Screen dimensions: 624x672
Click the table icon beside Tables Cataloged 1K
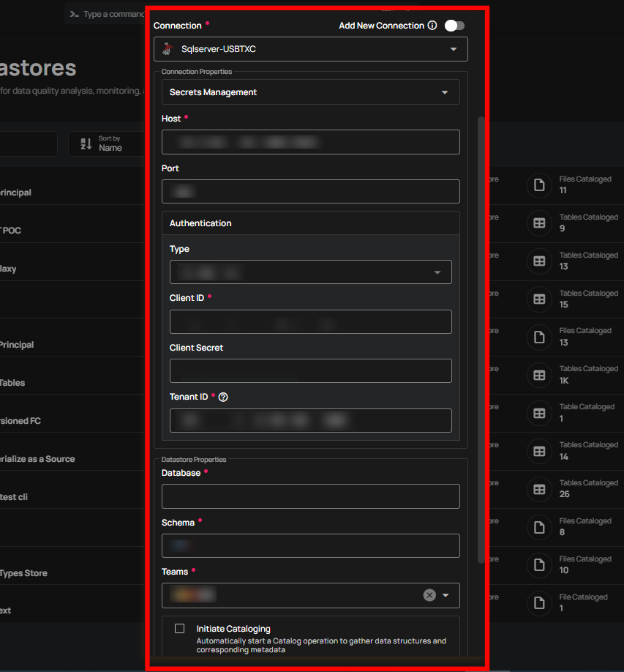pyautogui.click(x=539, y=375)
